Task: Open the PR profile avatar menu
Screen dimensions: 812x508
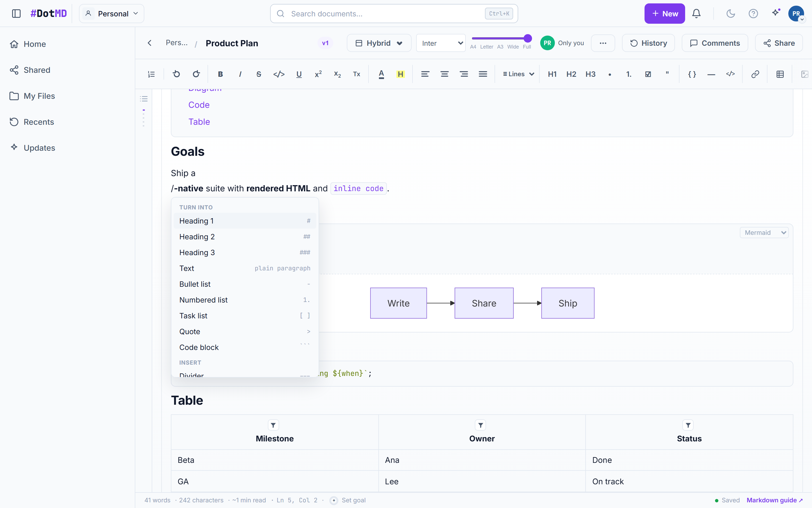Action: [x=796, y=14]
